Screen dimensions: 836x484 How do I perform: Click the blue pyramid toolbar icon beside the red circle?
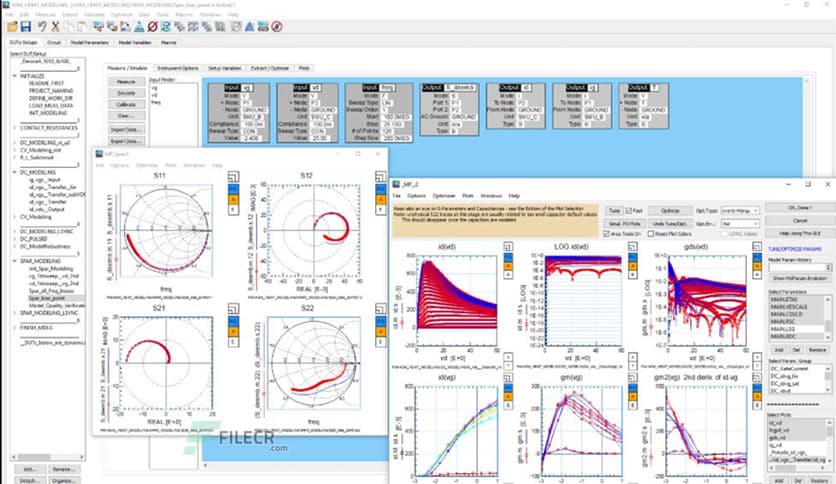point(139,26)
